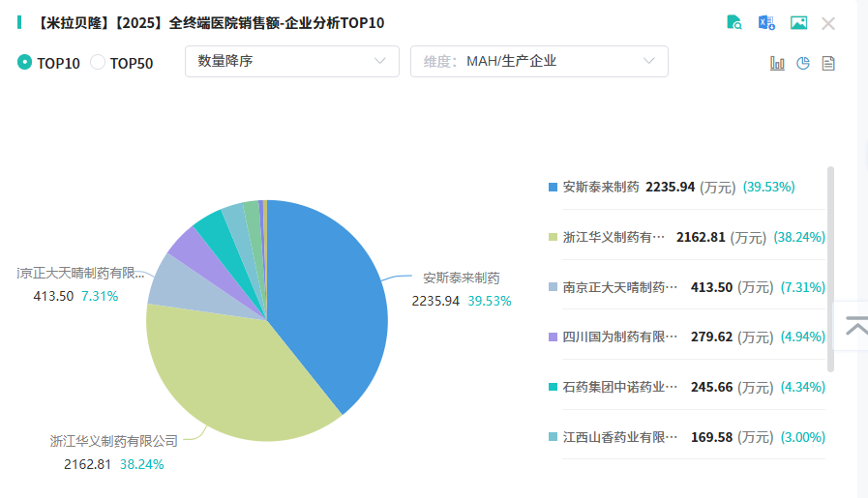Open the document search preview icon

click(734, 23)
